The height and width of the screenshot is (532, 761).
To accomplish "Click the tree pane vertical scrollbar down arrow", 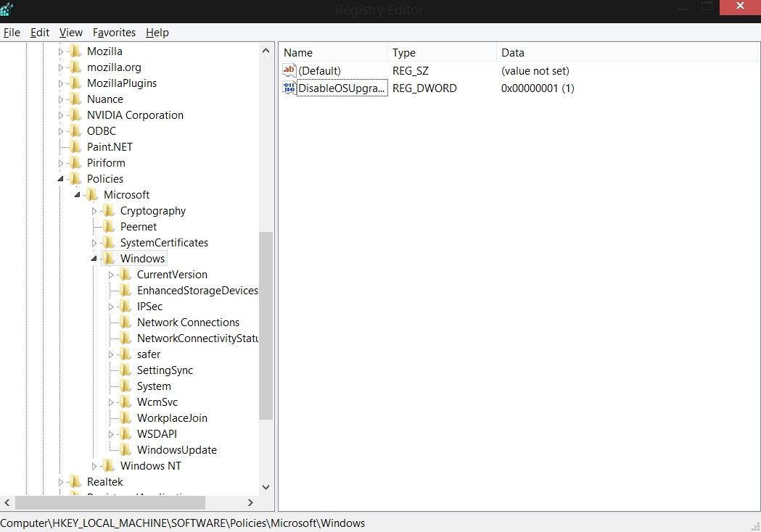I will click(266, 487).
